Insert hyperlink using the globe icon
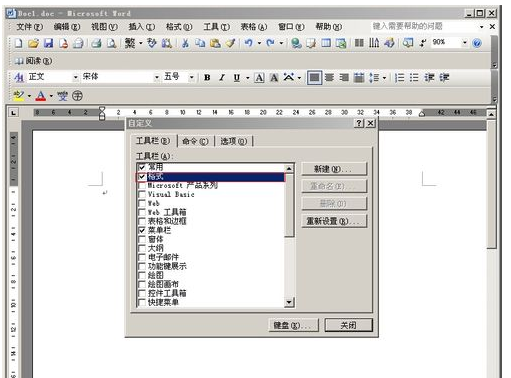Image resolution: width=511 pixels, height=378 pixels. [x=296, y=43]
